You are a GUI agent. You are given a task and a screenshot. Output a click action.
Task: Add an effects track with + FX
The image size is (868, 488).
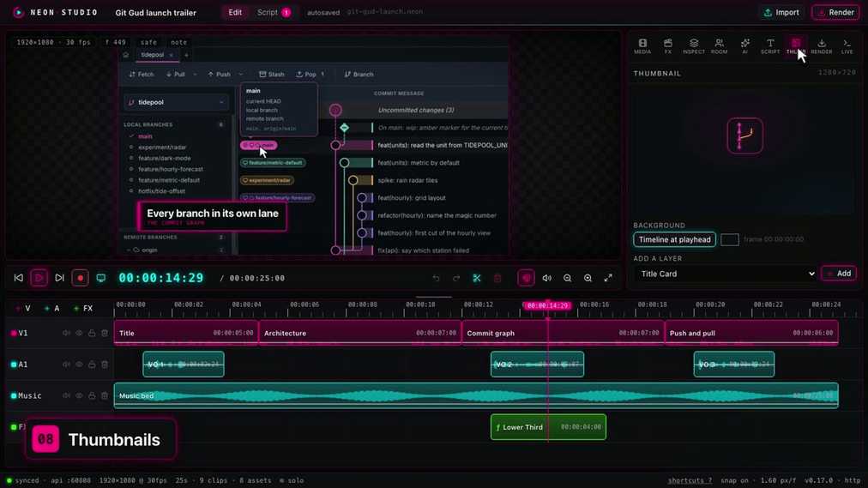83,308
